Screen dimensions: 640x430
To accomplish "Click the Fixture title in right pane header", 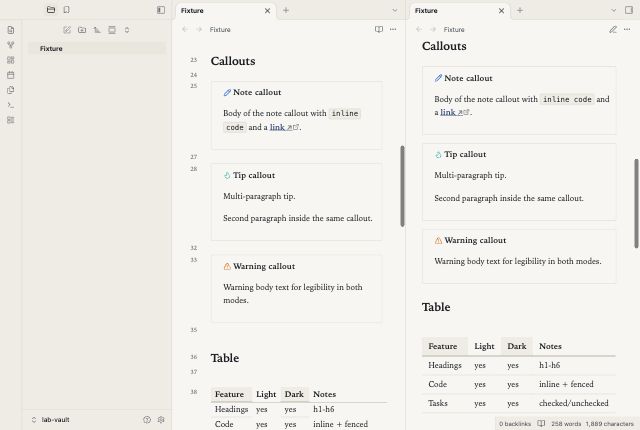I will [454, 29].
